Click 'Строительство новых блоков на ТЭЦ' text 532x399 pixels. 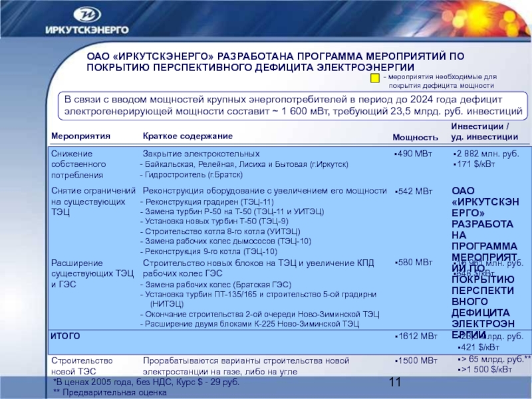click(258, 268)
